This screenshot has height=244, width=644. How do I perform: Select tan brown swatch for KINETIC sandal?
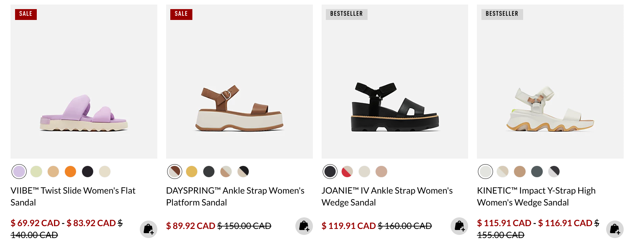point(520,172)
